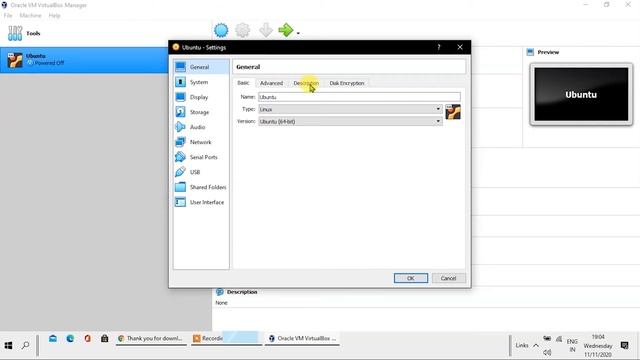The height and width of the screenshot is (360, 640).
Task: Show hidden system tray icons chevron
Action: pyautogui.click(x=536, y=345)
